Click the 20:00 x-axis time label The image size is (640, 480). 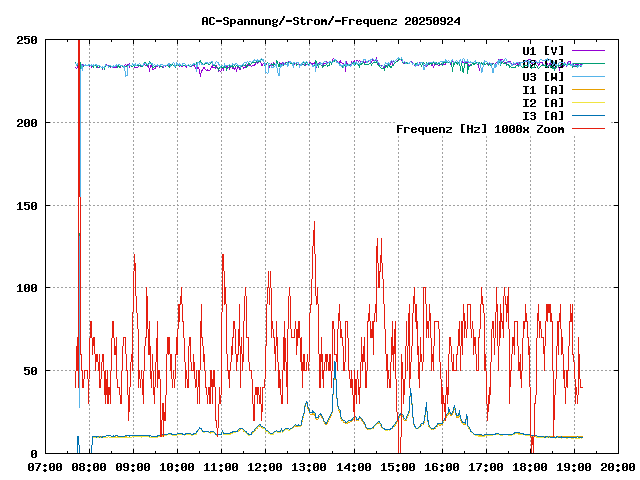click(617, 467)
